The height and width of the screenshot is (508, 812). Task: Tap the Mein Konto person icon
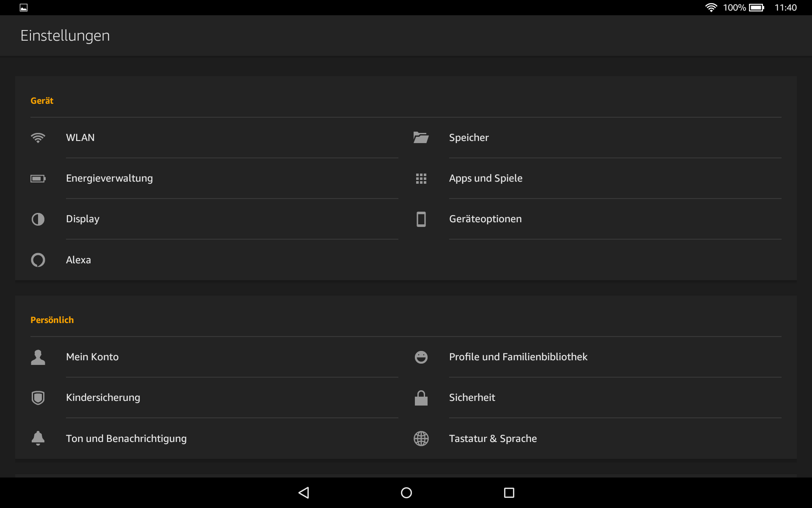click(x=38, y=357)
